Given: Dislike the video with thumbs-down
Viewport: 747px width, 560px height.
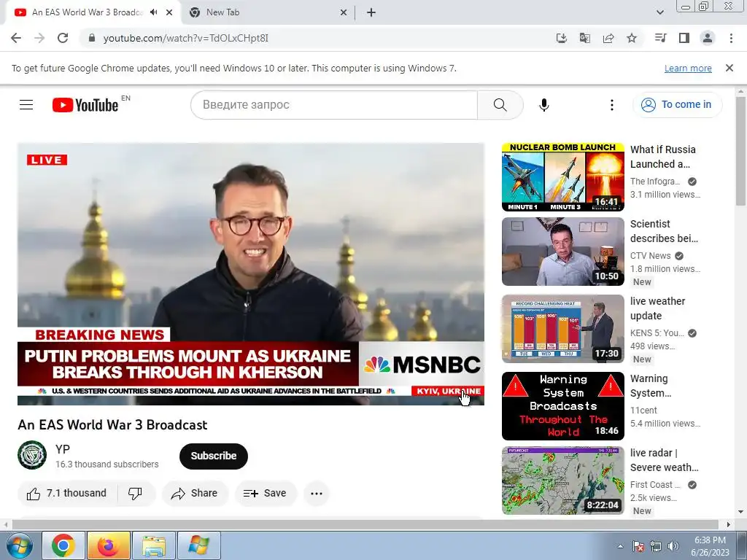Looking at the screenshot, I should click(135, 494).
